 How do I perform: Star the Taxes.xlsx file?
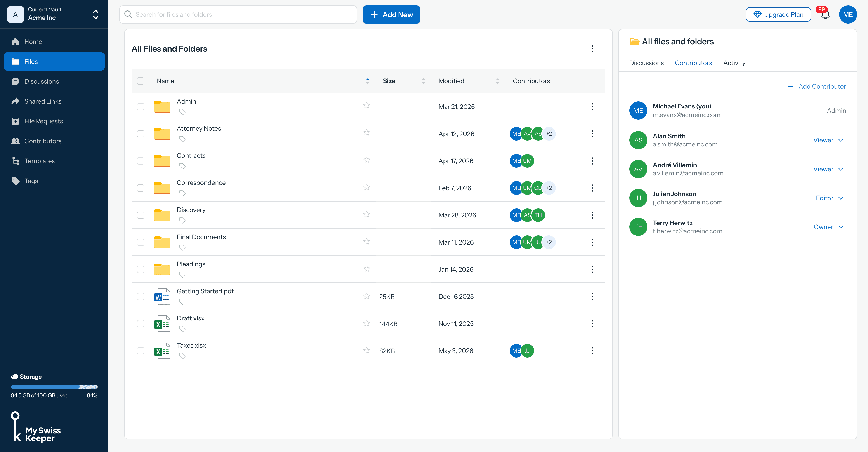pyautogui.click(x=367, y=350)
